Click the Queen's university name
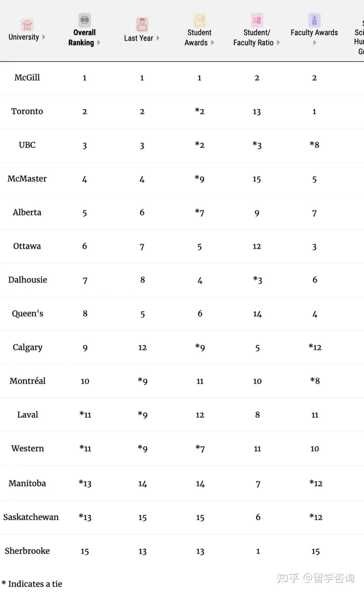The height and width of the screenshot is (593, 364). coord(28,314)
